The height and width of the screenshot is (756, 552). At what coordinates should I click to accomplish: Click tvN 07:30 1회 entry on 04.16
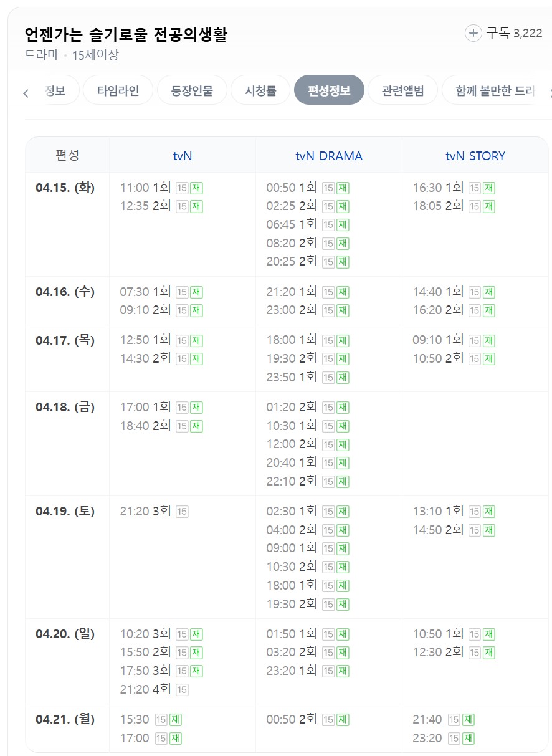click(162, 291)
